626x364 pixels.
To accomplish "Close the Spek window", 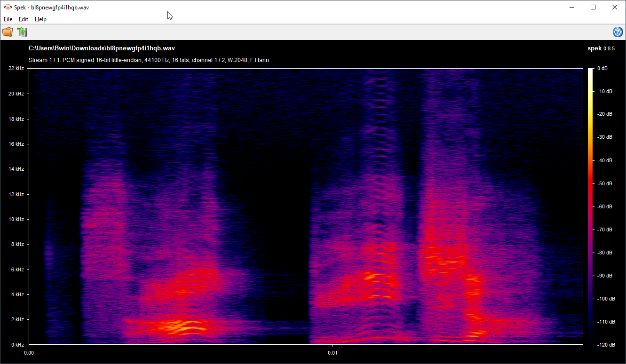I will 615,7.
